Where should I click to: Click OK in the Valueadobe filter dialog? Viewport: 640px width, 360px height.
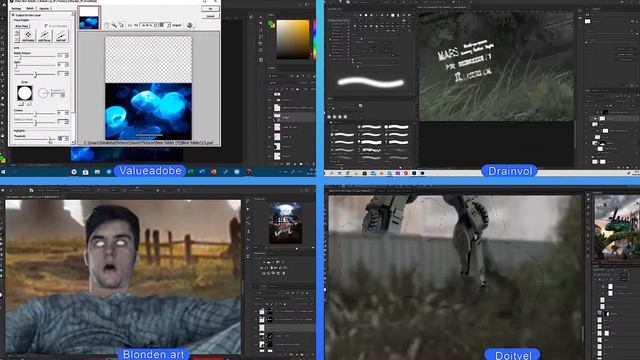point(211,9)
